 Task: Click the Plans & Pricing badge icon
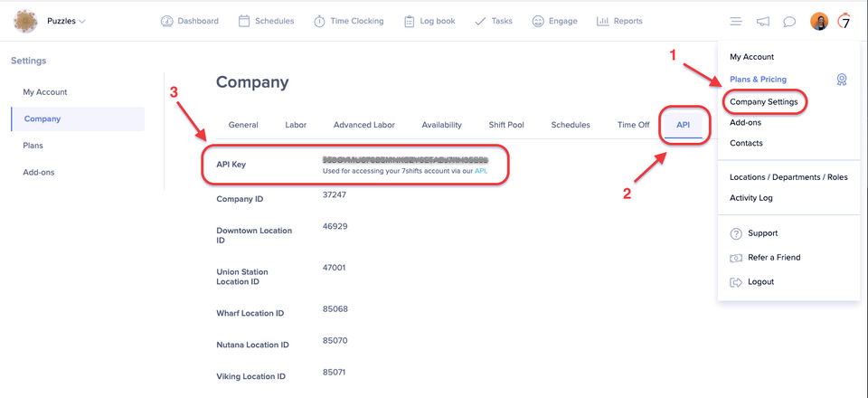point(842,80)
